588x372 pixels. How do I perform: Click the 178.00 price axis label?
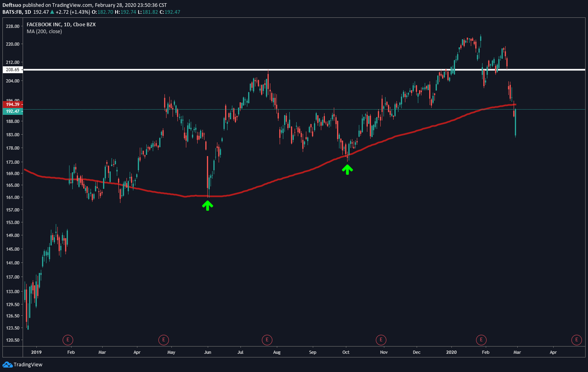13,148
